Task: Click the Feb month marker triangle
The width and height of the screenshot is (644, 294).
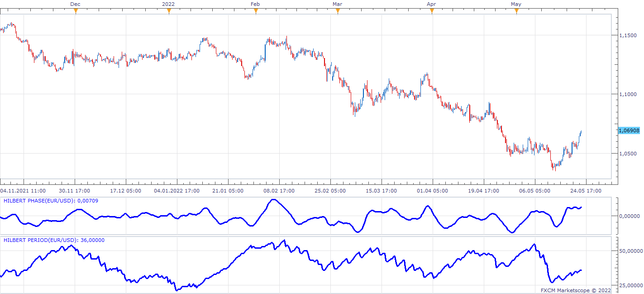Action: (x=256, y=11)
